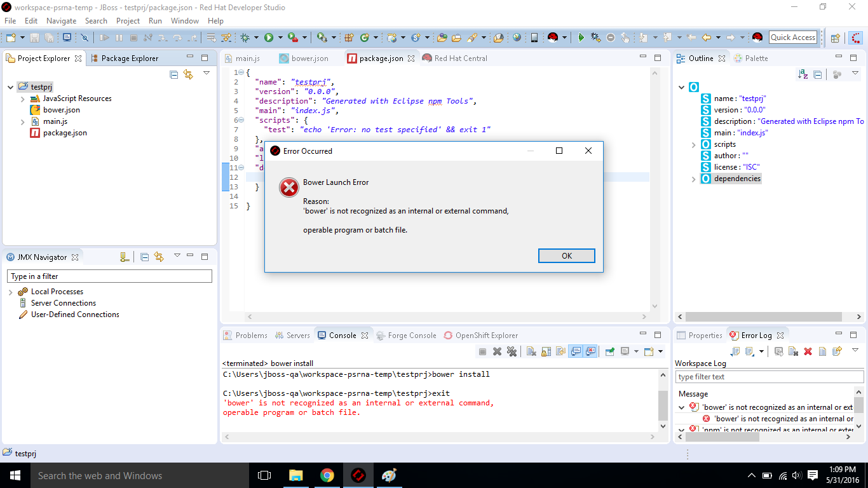Switch to the bower.json editor tab
Image resolution: width=868 pixels, height=488 pixels.
pos(303,58)
